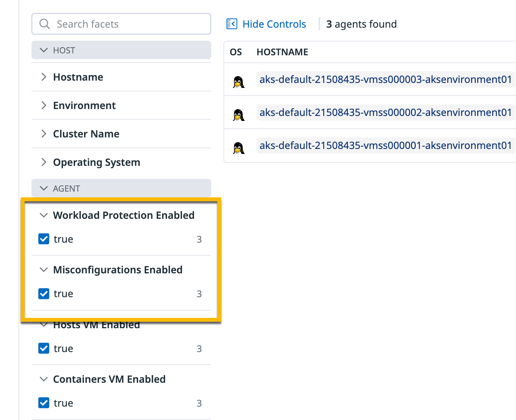Click Linux penguin icon for vmss000003 host
Image resolution: width=516 pixels, height=420 pixels.
pyautogui.click(x=238, y=82)
